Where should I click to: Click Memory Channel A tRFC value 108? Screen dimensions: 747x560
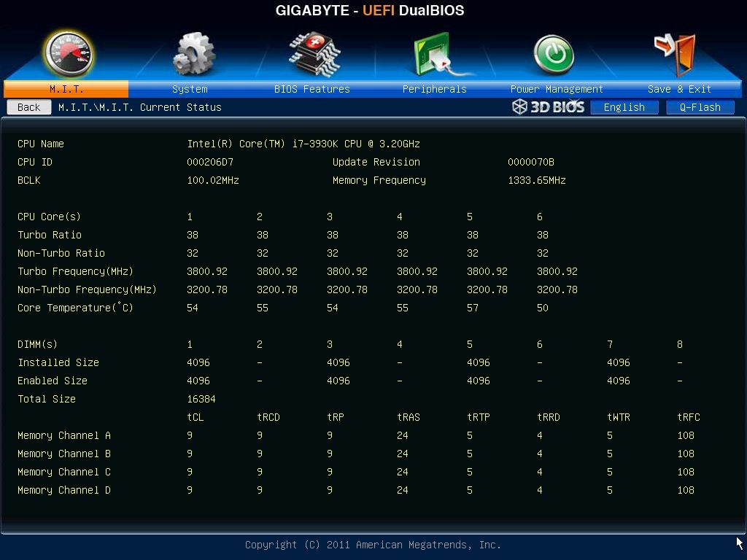point(686,436)
